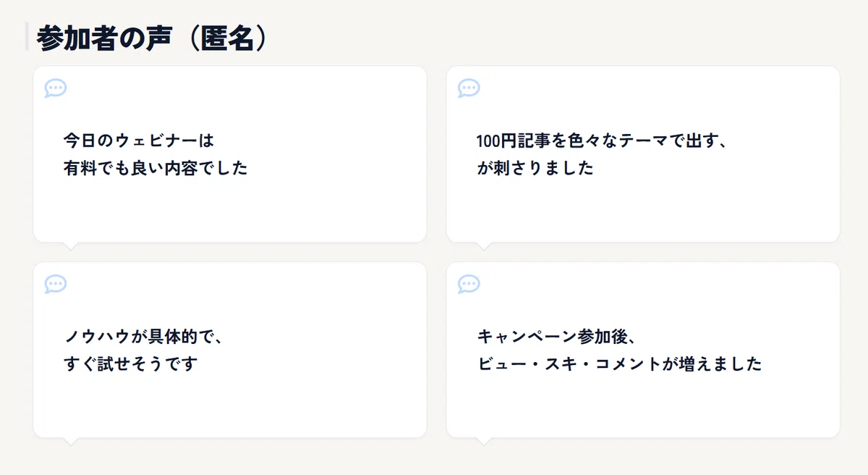
Task: Click the 参加者の声（匿名） heading
Action: click(x=152, y=38)
